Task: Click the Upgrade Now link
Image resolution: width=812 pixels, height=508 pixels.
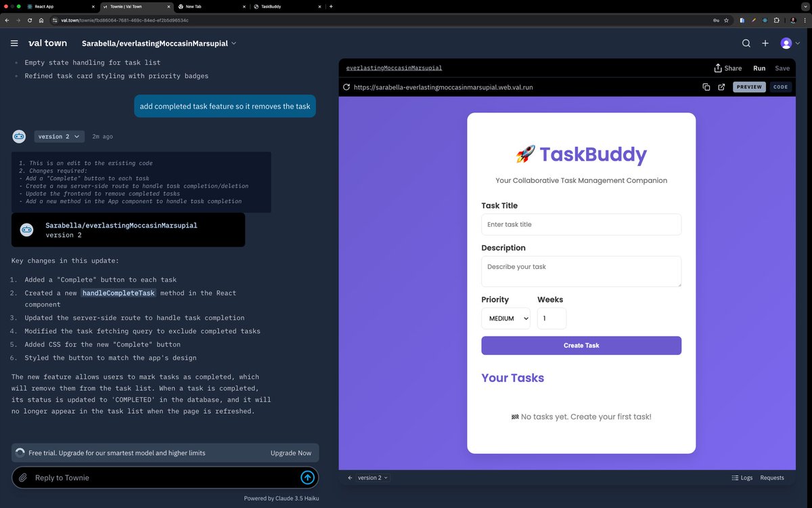Action: tap(291, 453)
